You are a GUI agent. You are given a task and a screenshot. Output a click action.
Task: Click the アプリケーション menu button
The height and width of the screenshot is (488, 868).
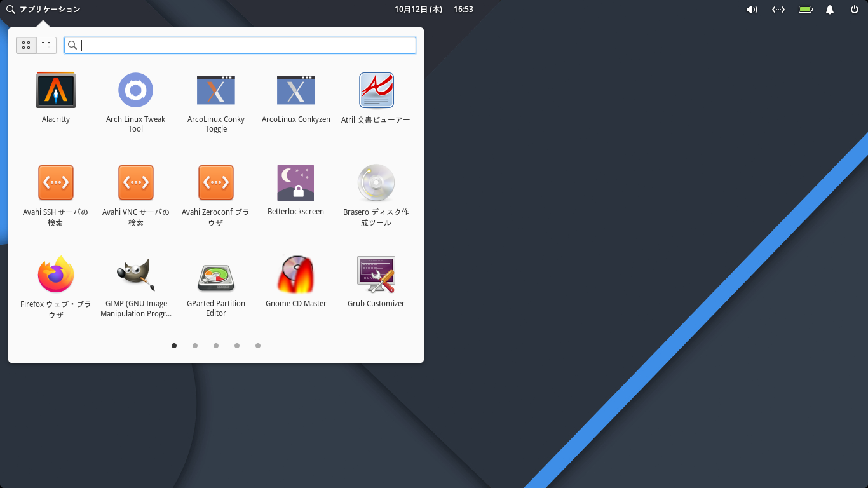(x=43, y=10)
